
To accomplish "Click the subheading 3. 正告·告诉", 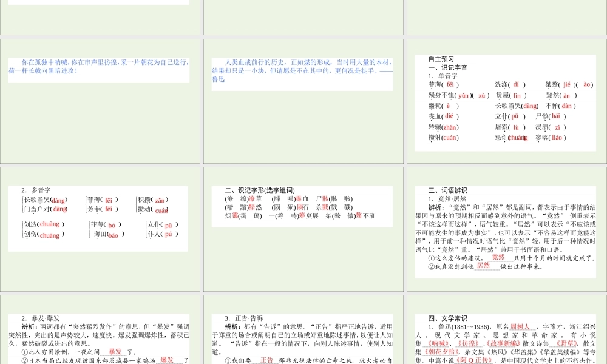I will [x=244, y=318].
